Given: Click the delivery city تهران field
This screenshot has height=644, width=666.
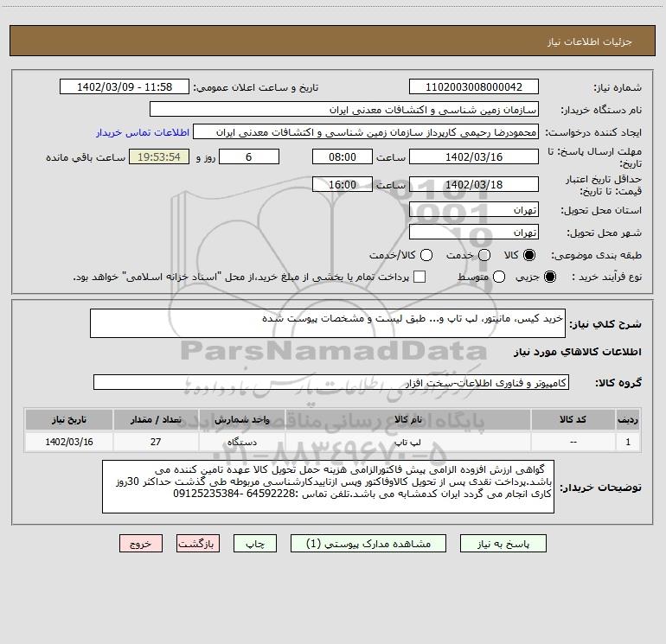Looking at the screenshot, I should [x=474, y=233].
